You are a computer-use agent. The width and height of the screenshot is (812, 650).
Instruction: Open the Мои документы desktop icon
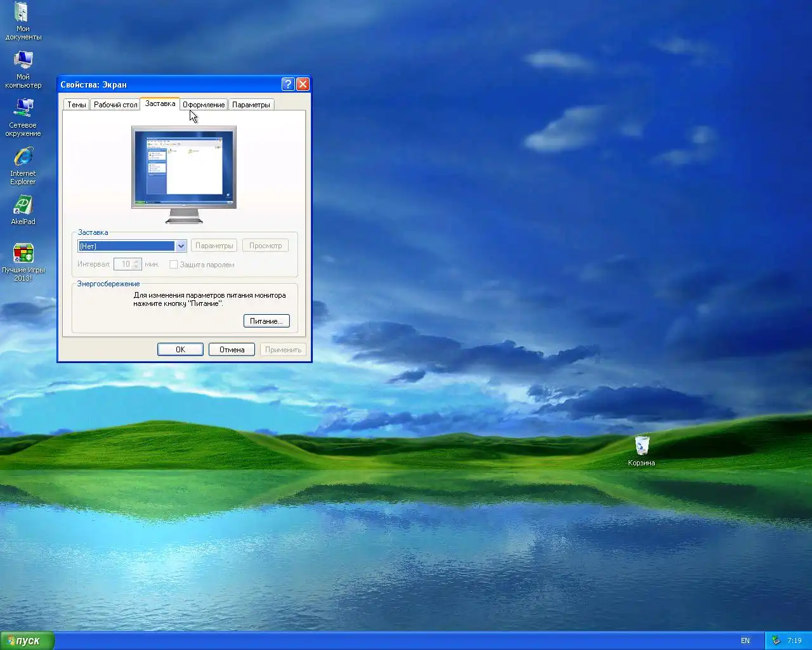click(23, 21)
